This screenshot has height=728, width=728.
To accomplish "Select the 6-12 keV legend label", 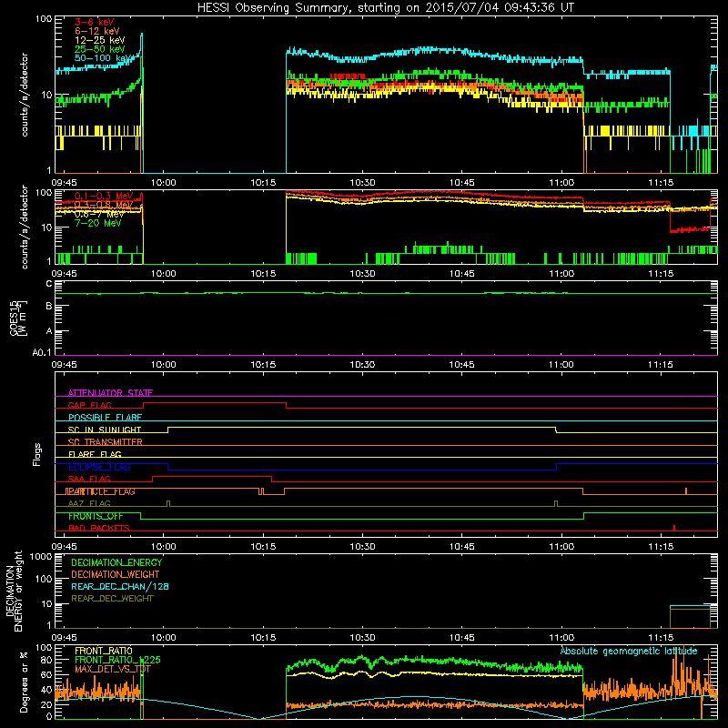I will tap(97, 31).
